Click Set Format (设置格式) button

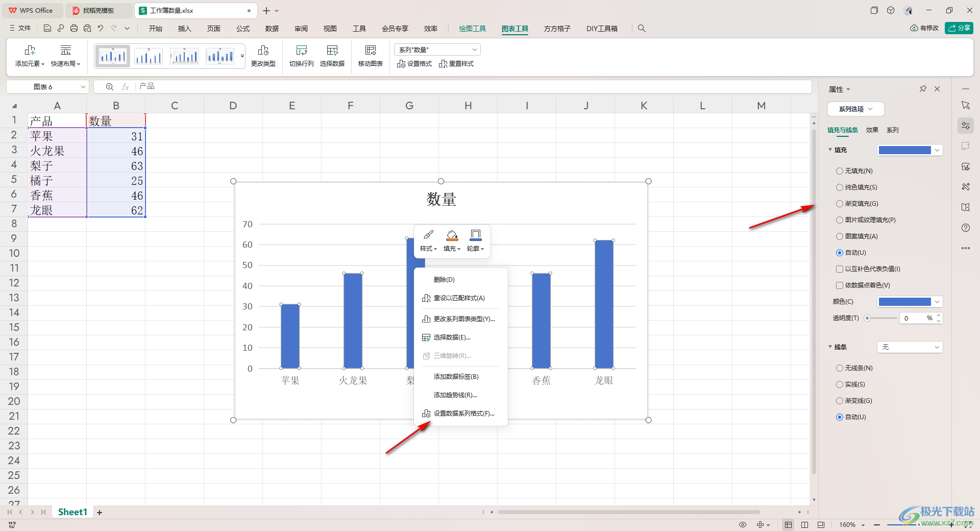tap(414, 64)
